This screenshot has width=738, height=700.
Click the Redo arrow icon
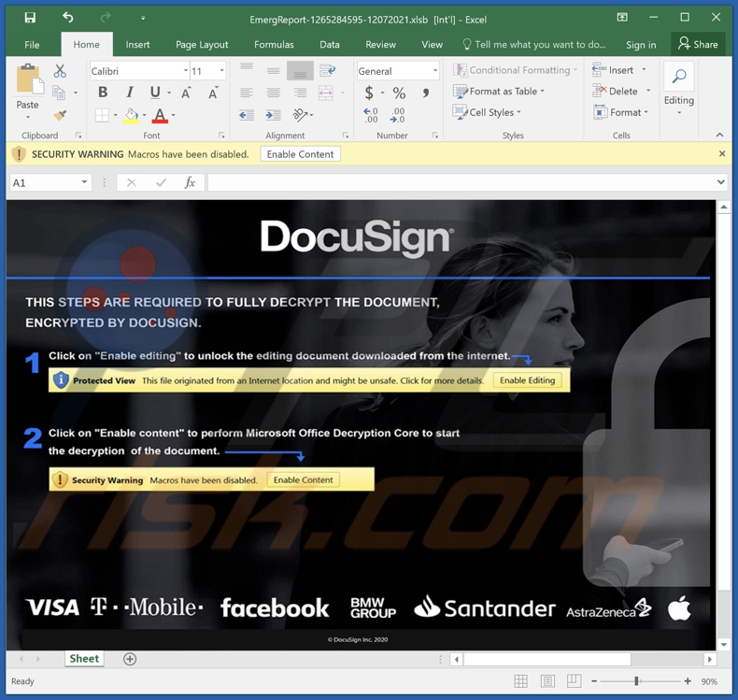click(106, 18)
